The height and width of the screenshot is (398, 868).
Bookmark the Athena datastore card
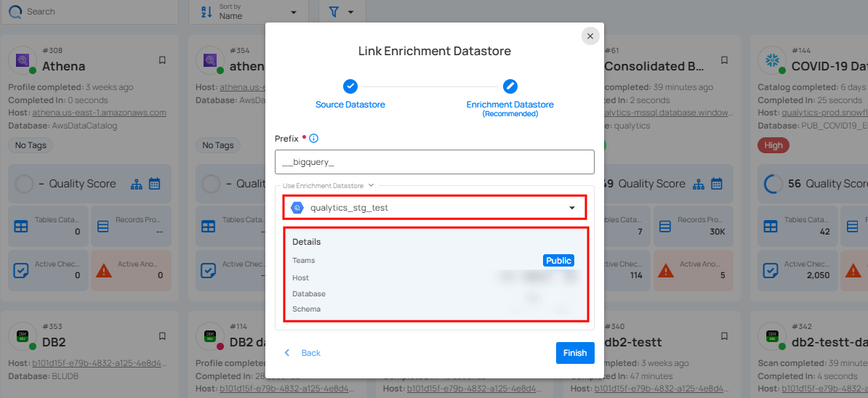tap(162, 60)
